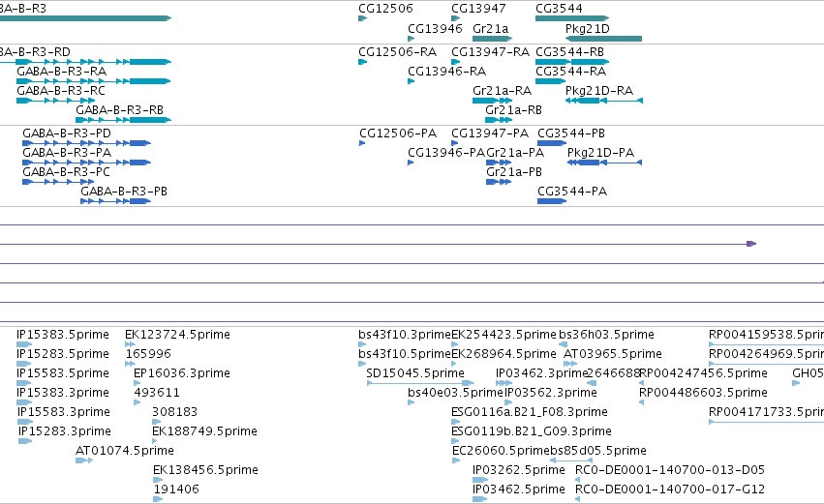Select EST EK188749.5prime
Screen dimensions: 824x504
(x=204, y=431)
